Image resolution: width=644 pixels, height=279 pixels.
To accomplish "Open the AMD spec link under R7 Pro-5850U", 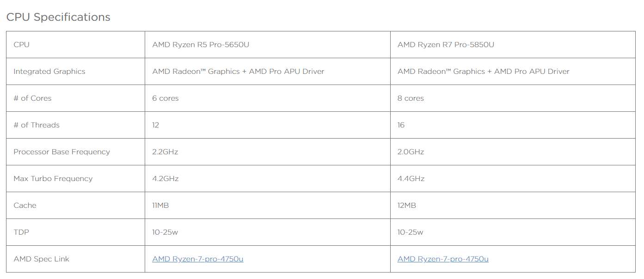I will click(x=443, y=259).
